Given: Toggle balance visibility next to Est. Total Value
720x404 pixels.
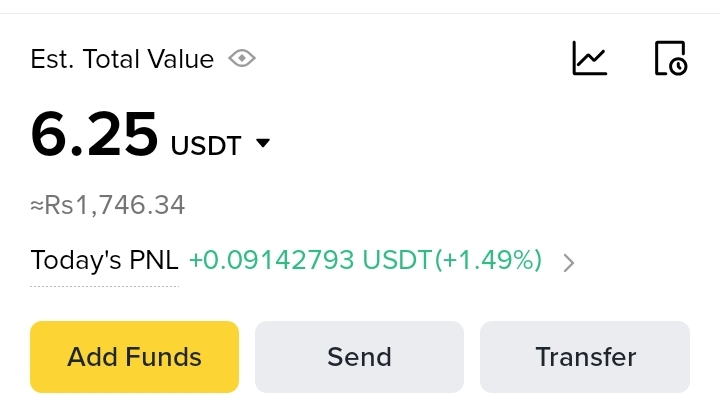Looking at the screenshot, I should pos(242,59).
